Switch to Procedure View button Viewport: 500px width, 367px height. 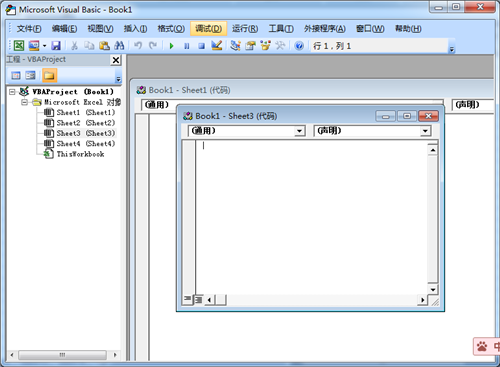pos(187,299)
